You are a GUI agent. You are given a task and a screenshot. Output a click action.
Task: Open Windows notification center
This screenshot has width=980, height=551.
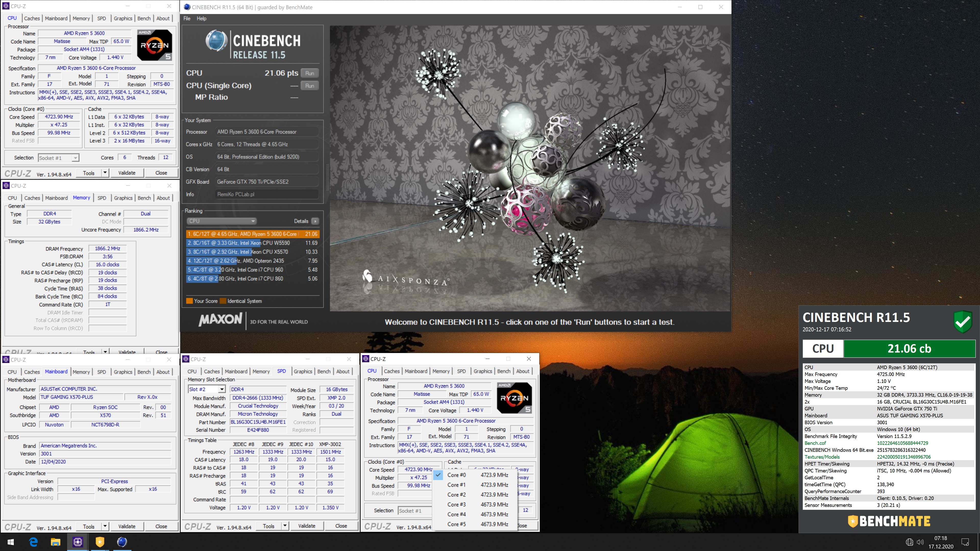(x=965, y=542)
